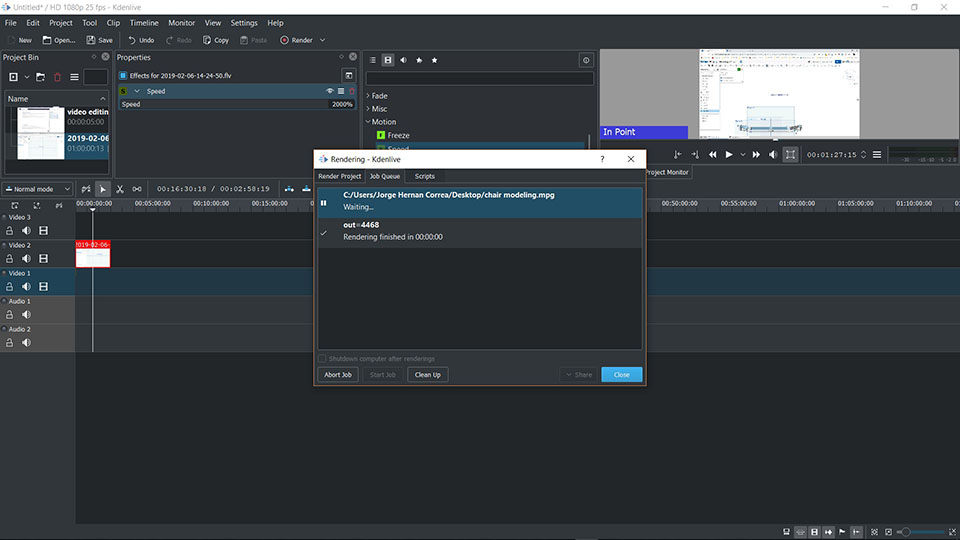Image resolution: width=960 pixels, height=540 pixels.
Task: Lock the Audio 2 track
Action: pos(9,343)
